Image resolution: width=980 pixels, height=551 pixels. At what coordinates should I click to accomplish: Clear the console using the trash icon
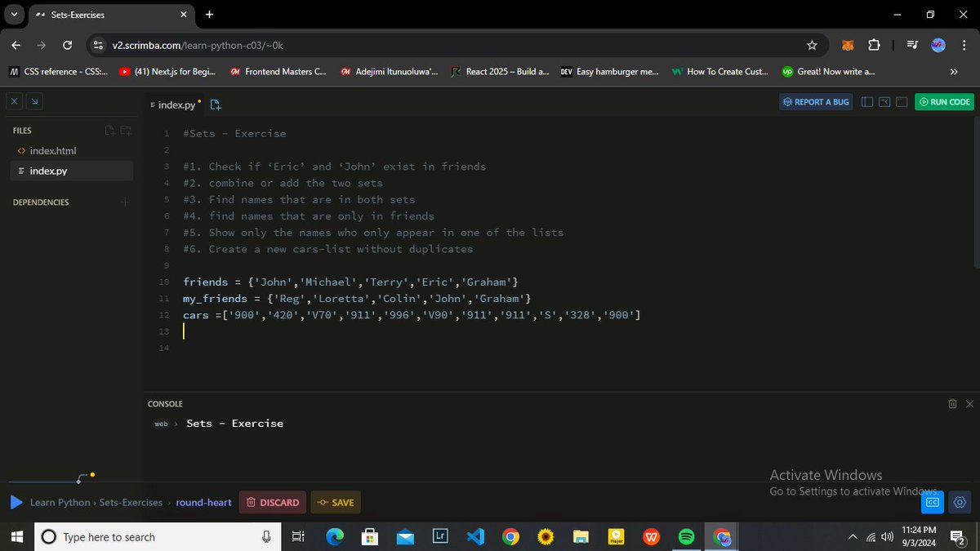point(952,403)
